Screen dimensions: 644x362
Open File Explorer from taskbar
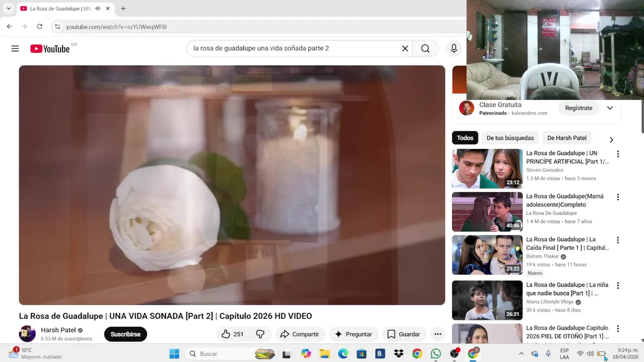pos(325,354)
